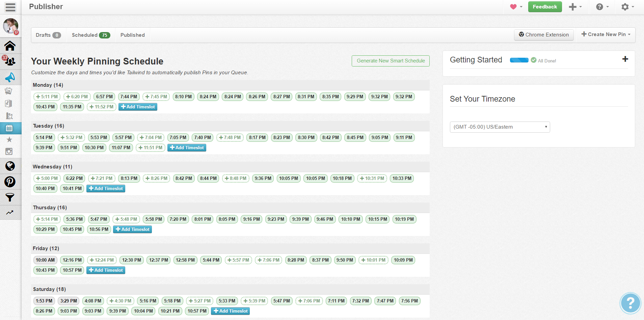644x320 pixels.
Task: Click the heart icon in top bar
Action: (513, 7)
